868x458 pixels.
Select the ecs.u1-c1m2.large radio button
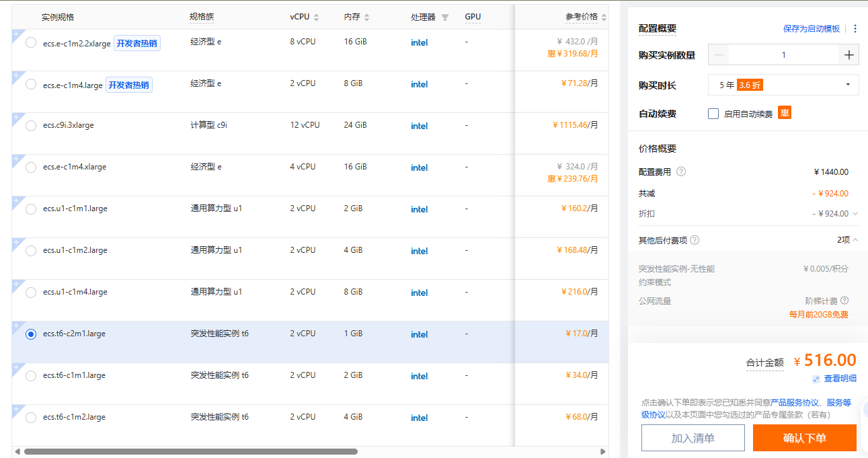[31, 251]
